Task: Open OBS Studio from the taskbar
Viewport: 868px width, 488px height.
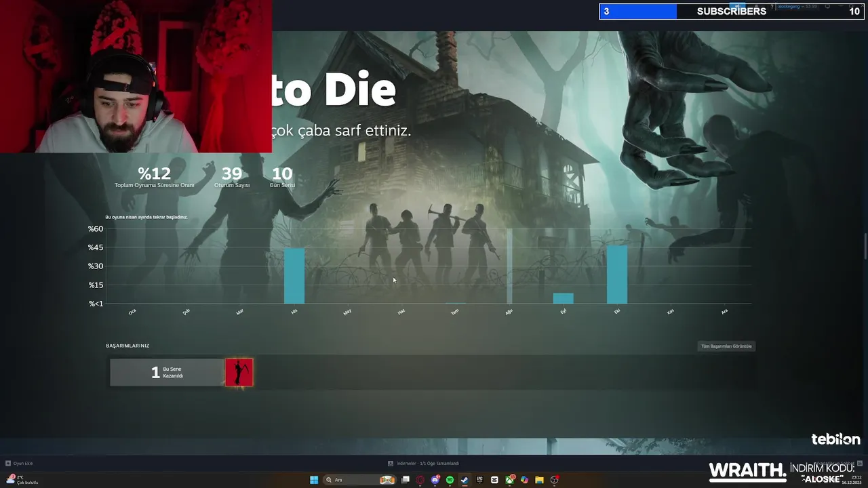Action: [555, 480]
